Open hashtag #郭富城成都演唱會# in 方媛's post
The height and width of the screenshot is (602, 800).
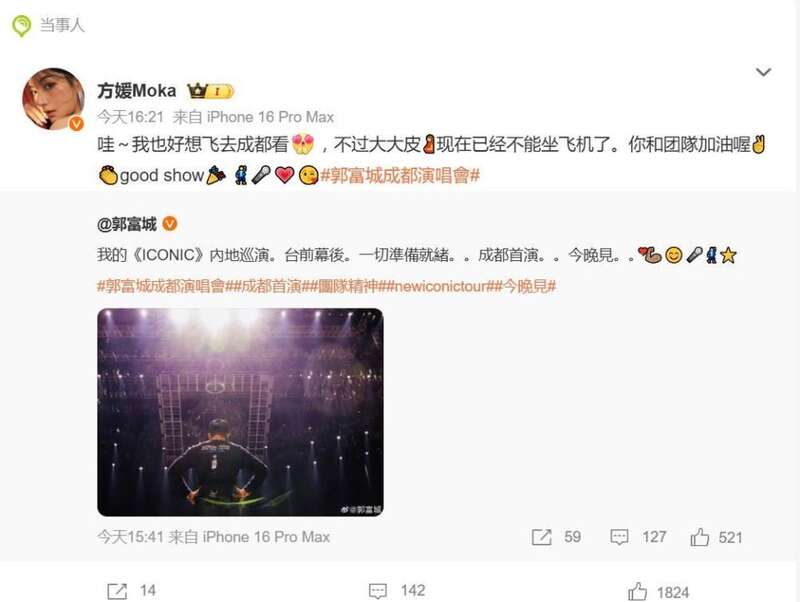(400, 175)
